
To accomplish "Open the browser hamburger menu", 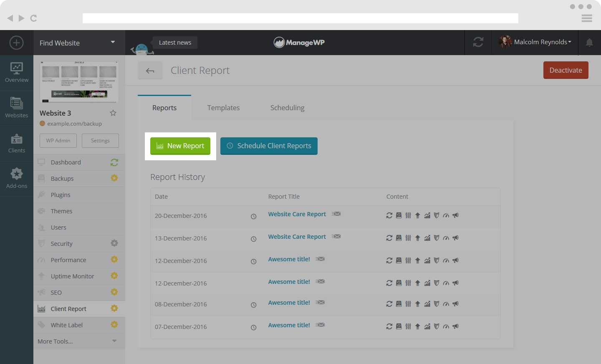I will [587, 18].
